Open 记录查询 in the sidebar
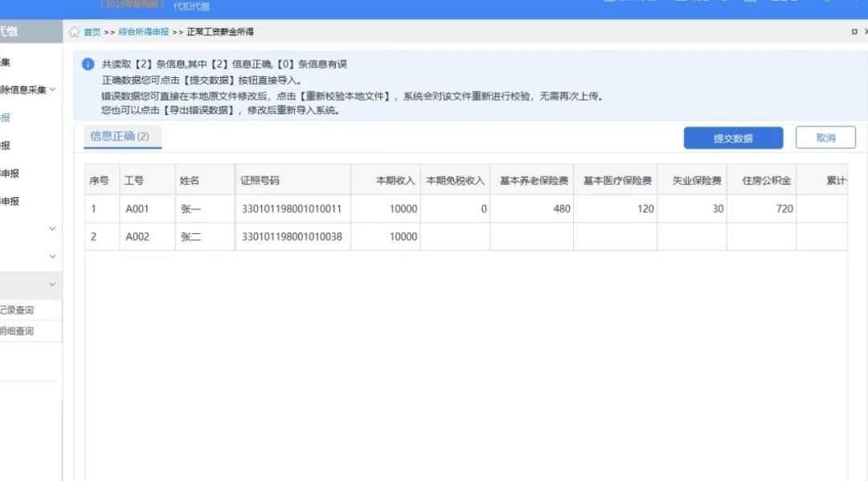This screenshot has width=868, height=481. coord(18,310)
